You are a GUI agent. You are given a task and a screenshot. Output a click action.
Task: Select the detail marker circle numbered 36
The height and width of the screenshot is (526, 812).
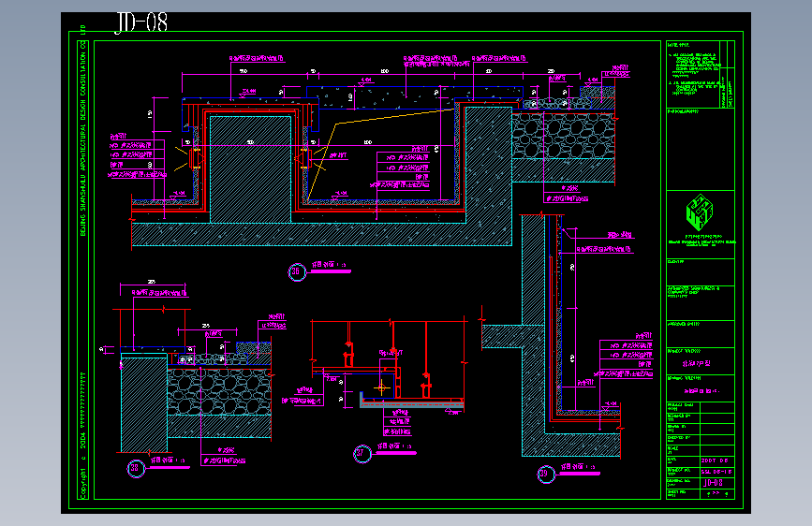tap(297, 271)
